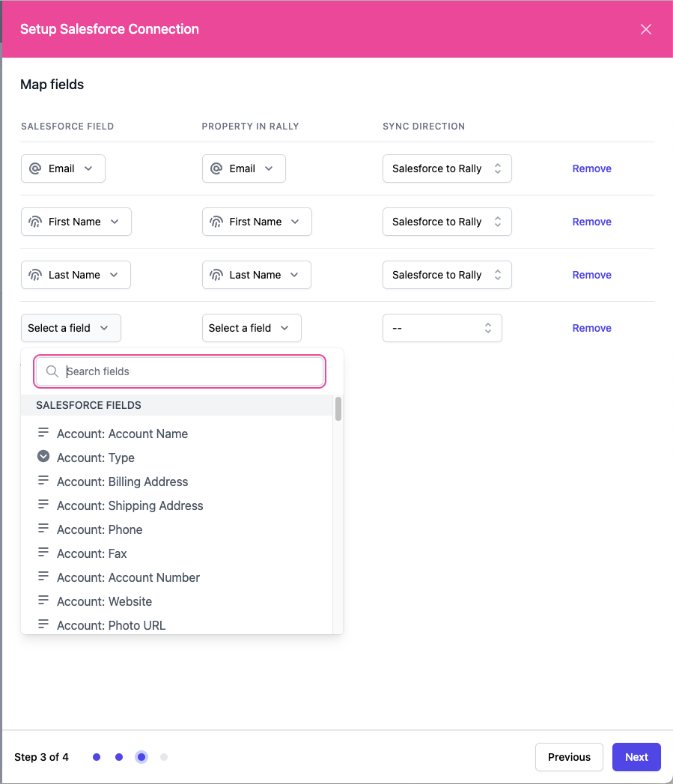Screen dimensions: 673x784
Task: Click the fingerprint icon in Rally Last Name
Action: (216, 275)
